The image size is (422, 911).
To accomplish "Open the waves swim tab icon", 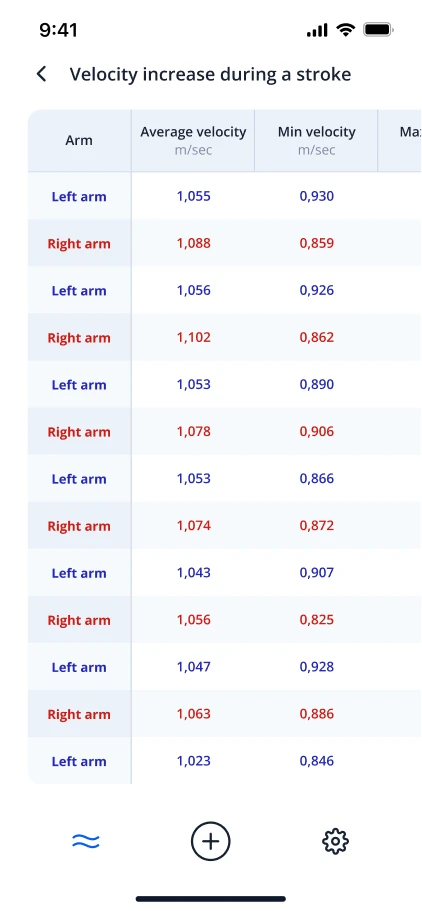I will point(85,841).
